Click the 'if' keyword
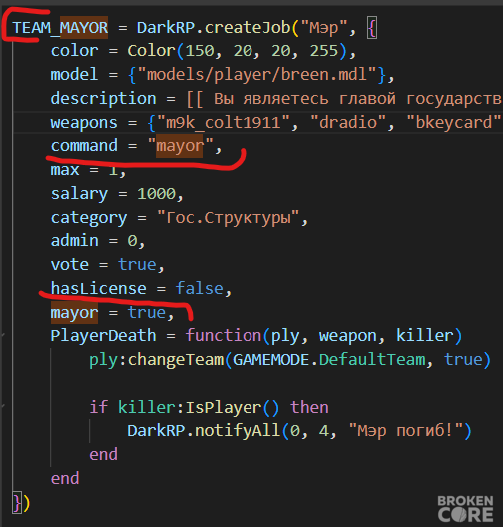The image size is (503, 527). (98, 407)
